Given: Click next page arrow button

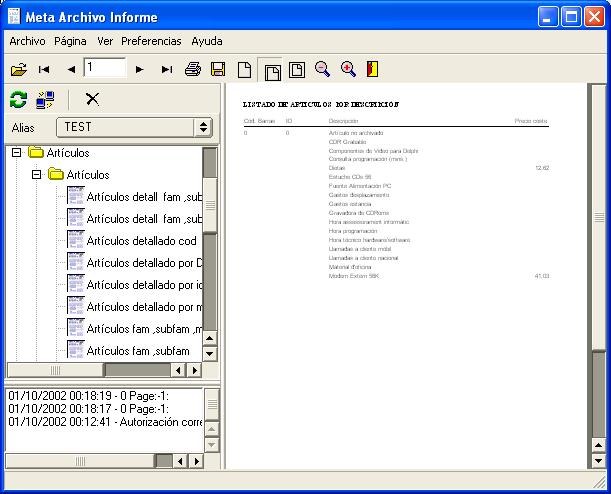Looking at the screenshot, I should pos(139,69).
